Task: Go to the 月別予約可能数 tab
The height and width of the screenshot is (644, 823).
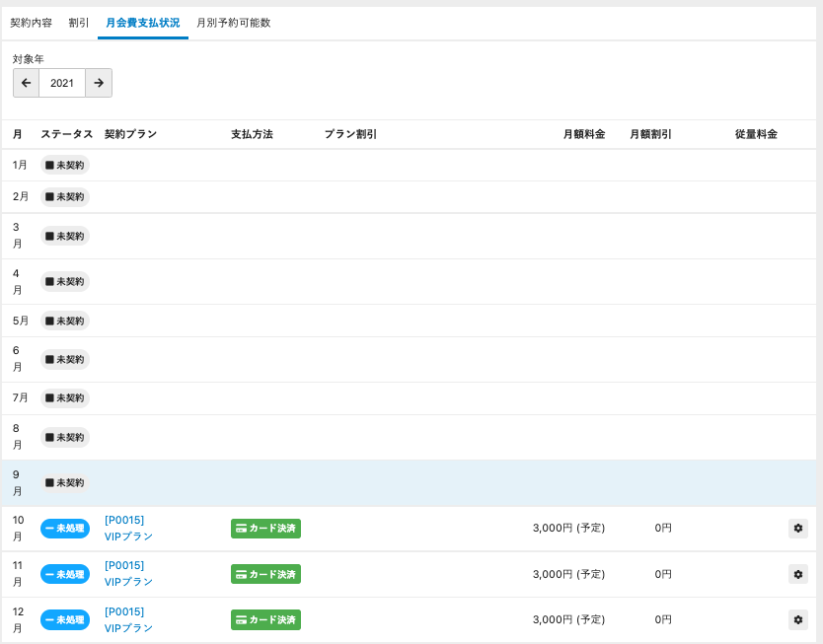Action: 233,22
